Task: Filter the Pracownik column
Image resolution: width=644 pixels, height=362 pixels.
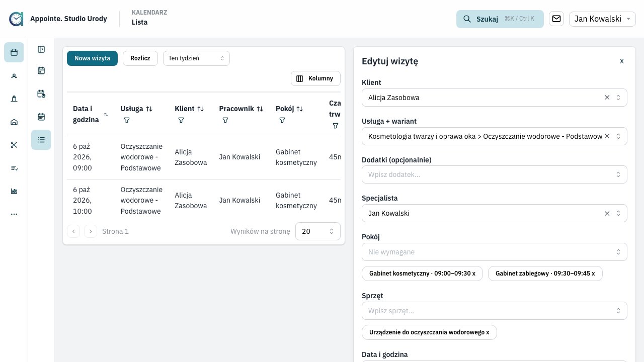Action: [x=225, y=121]
